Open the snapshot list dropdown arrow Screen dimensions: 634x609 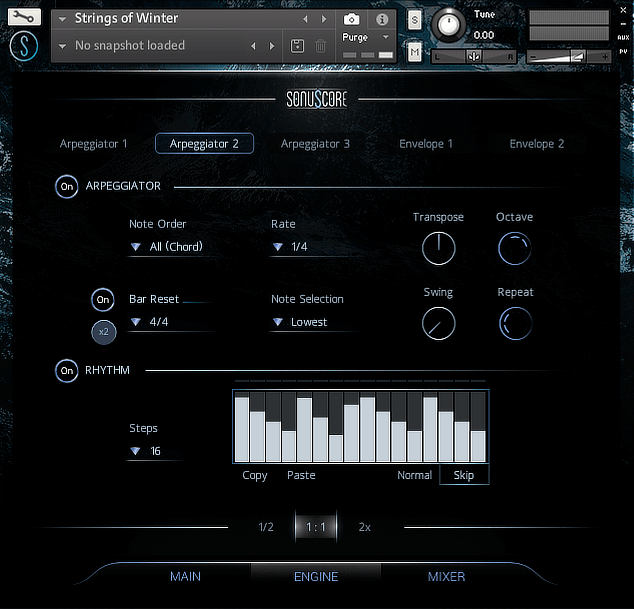[x=62, y=46]
